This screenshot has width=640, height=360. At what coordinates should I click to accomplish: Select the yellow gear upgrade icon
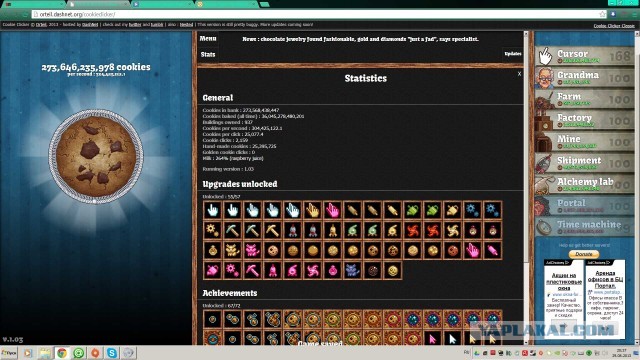[x=212, y=230]
